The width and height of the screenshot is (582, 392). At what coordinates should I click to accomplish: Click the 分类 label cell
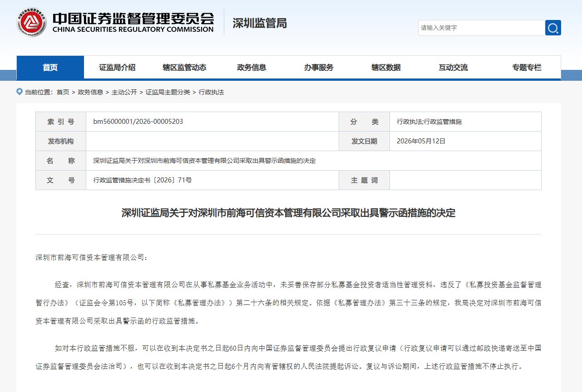click(365, 122)
